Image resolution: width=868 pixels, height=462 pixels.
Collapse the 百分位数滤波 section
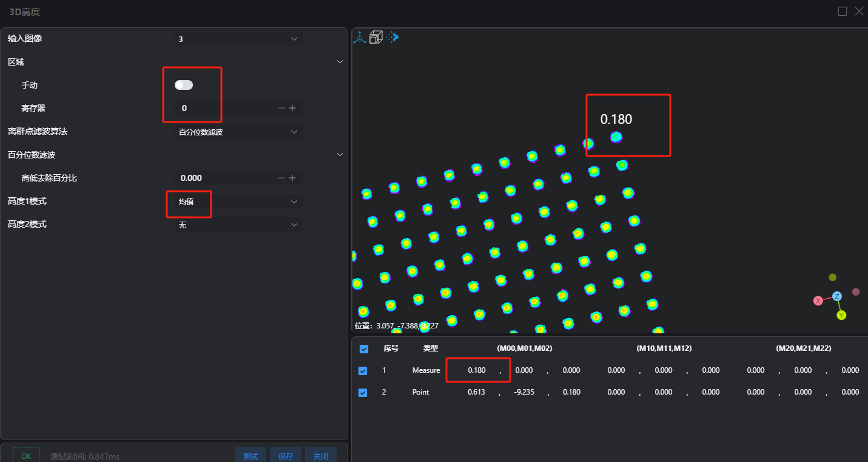click(340, 155)
